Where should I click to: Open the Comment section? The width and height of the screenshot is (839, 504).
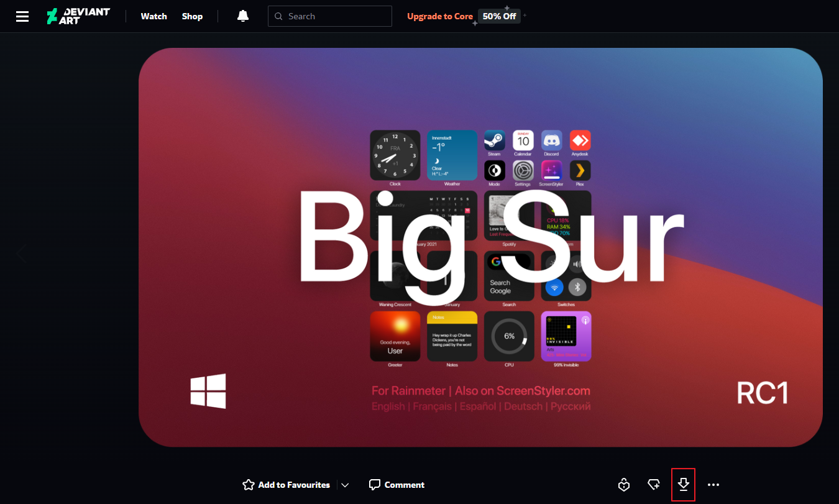[x=397, y=485]
